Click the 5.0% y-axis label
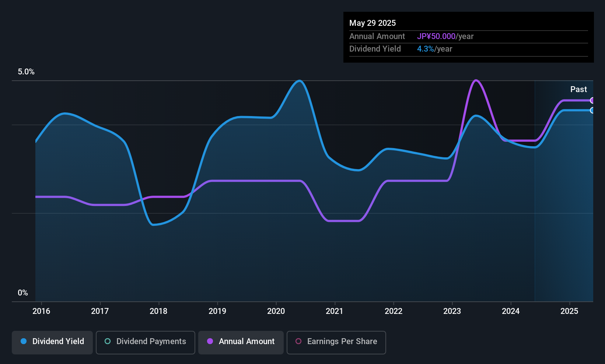605x364 pixels. pyautogui.click(x=26, y=72)
